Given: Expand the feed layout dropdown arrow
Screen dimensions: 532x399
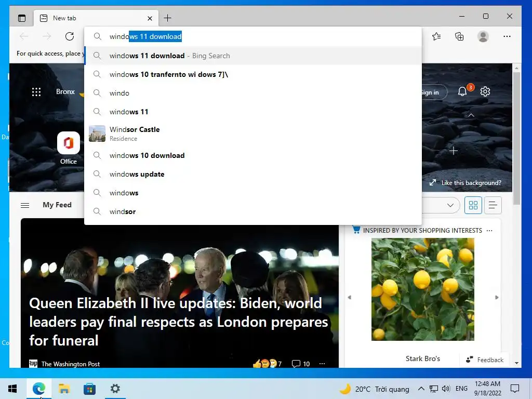Looking at the screenshot, I should click(450, 205).
